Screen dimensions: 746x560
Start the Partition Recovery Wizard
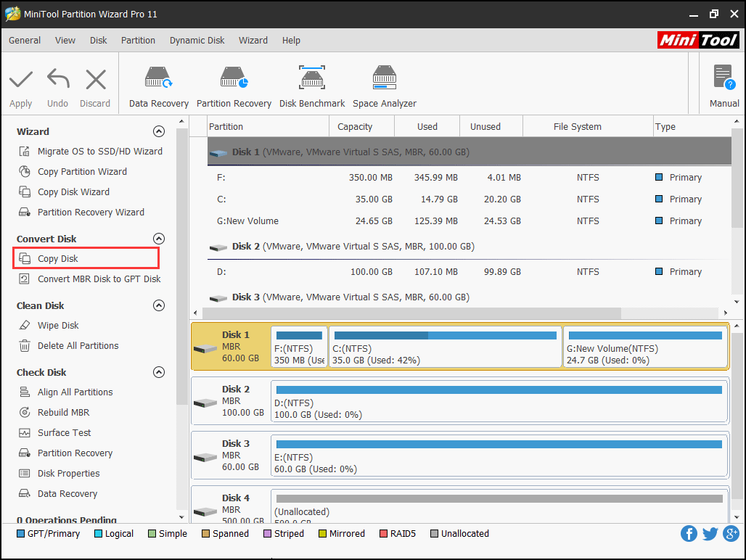pos(81,213)
